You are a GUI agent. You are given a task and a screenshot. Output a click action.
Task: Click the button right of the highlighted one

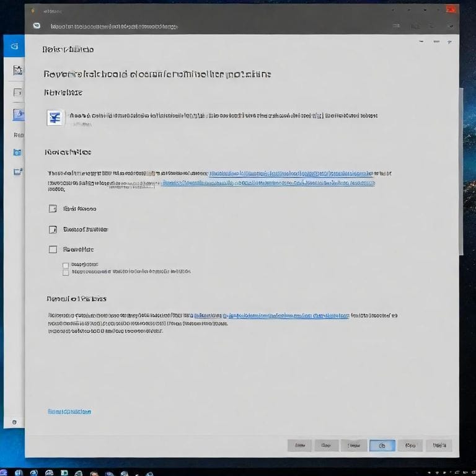coord(410,446)
